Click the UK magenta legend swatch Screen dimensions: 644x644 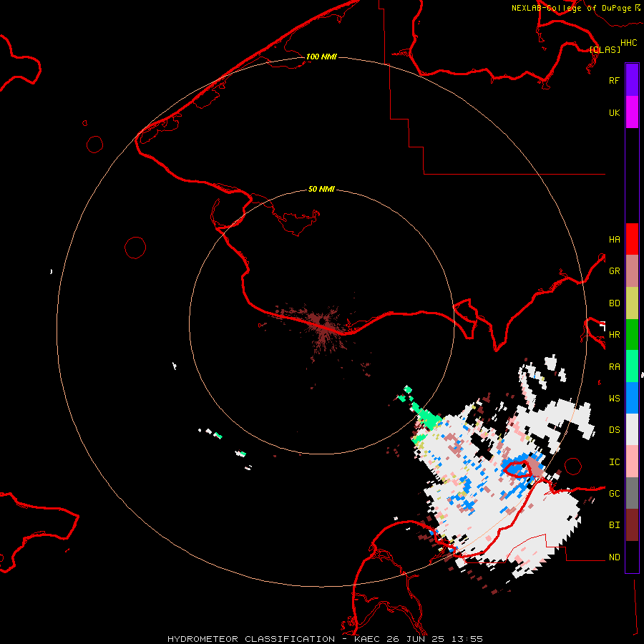pyautogui.click(x=632, y=112)
